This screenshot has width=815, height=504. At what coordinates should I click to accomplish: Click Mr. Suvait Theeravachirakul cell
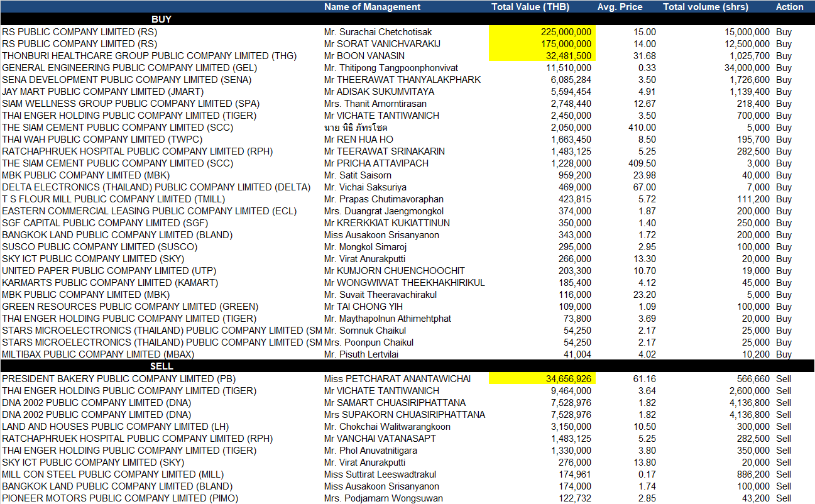click(x=381, y=295)
